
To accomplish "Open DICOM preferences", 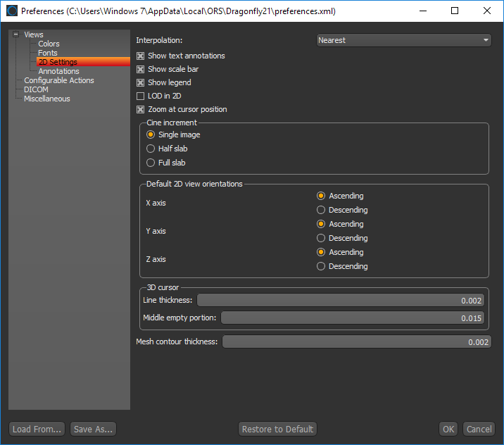I will [36, 89].
